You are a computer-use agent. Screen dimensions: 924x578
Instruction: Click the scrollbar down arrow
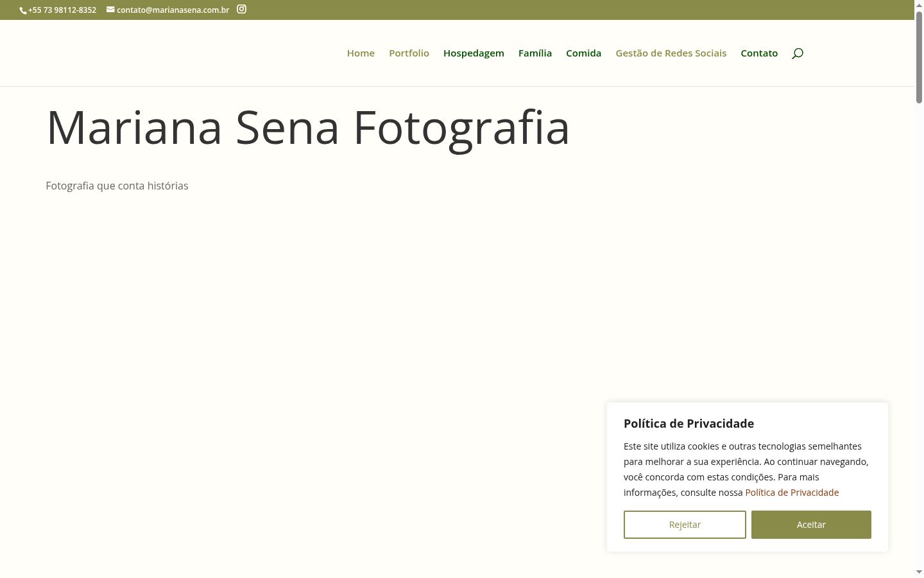click(x=919, y=572)
